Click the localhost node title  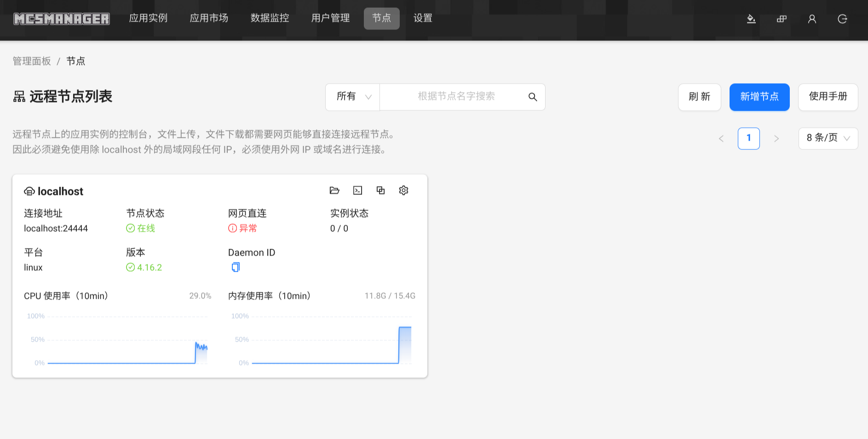[x=60, y=191]
